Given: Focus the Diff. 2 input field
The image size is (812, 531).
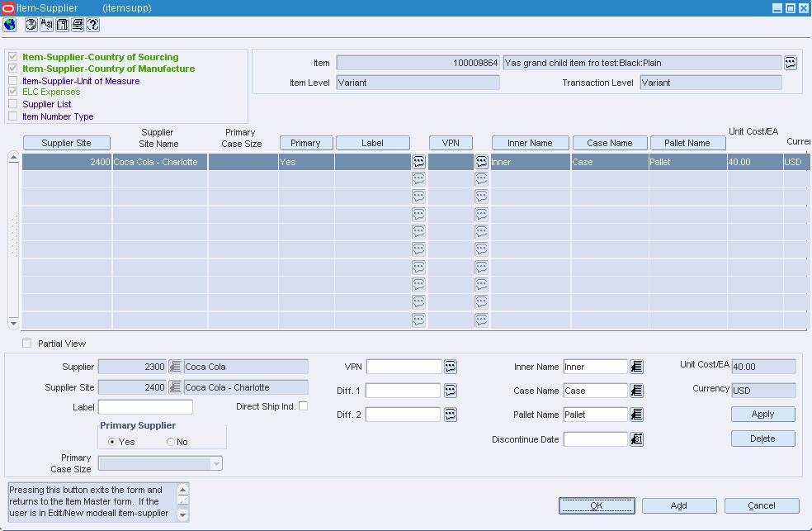Looking at the screenshot, I should [x=403, y=415].
